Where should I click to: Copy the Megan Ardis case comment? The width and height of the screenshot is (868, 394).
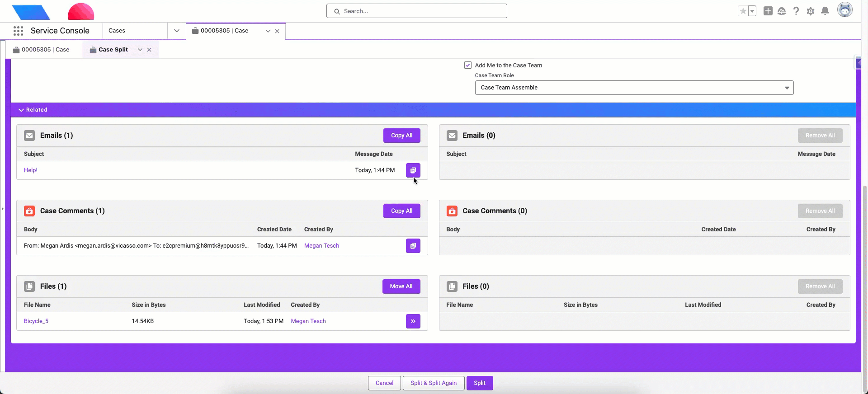tap(413, 246)
